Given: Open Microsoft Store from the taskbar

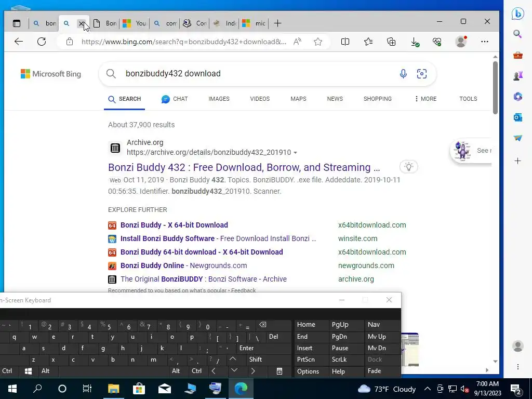Looking at the screenshot, I should [139, 389].
